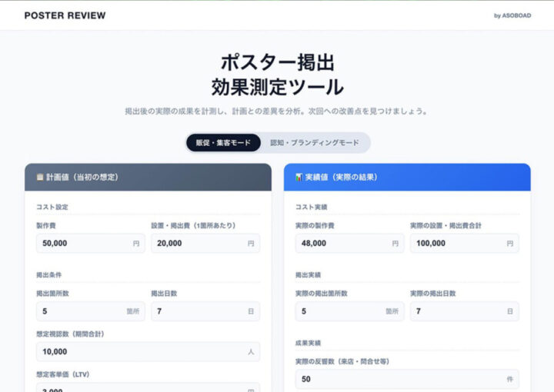This screenshot has height=392, width=554.
Task: Click the コスト実績 section label
Action: coord(311,207)
